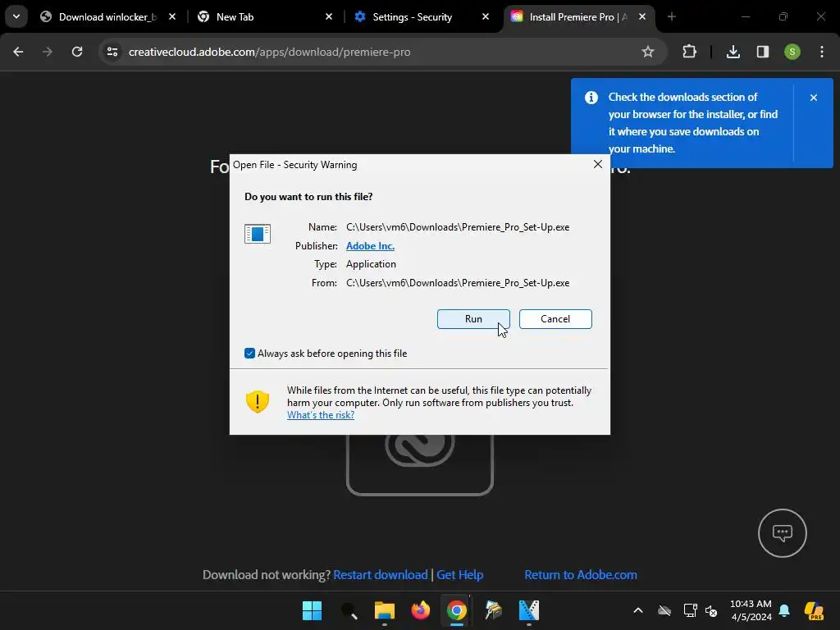This screenshot has width=840, height=630.
Task: Open the What's the risk? link
Action: pos(321,415)
